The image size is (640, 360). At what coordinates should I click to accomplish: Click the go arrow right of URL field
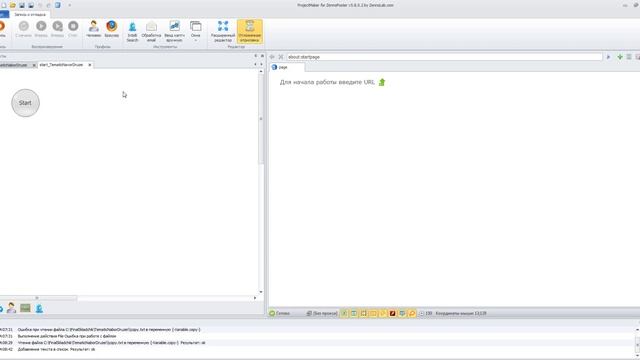click(x=609, y=57)
